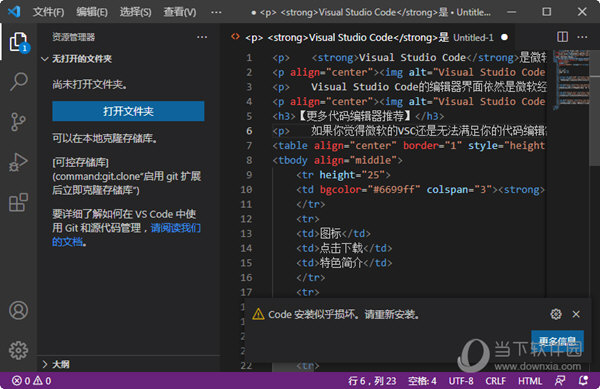Open the 请阅读我们的文档 link
The width and height of the screenshot is (600, 389).
tap(126, 235)
